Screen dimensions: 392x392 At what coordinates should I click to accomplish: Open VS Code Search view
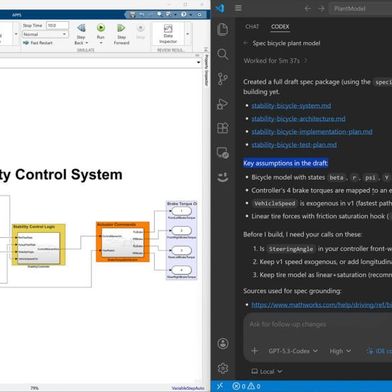coord(223,54)
